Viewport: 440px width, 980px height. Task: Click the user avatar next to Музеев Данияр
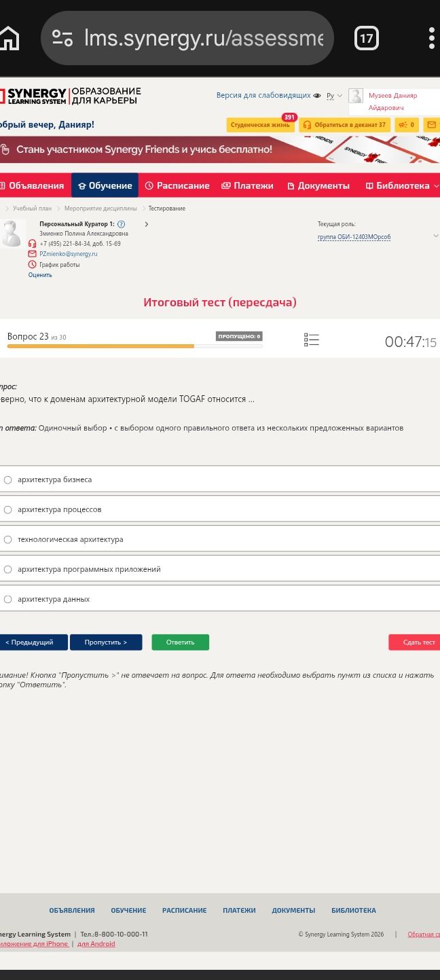pyautogui.click(x=356, y=96)
